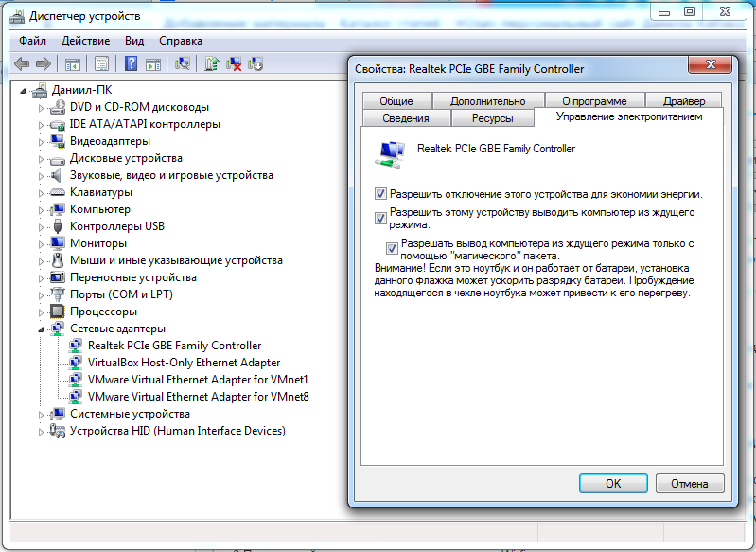Open the Действие menu
The width and height of the screenshot is (756, 552).
pos(86,41)
